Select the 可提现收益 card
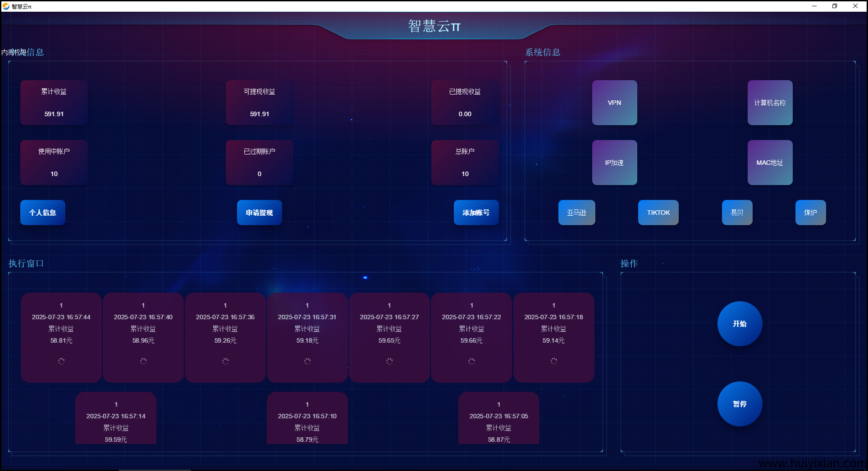This screenshot has width=868, height=471. point(259,103)
